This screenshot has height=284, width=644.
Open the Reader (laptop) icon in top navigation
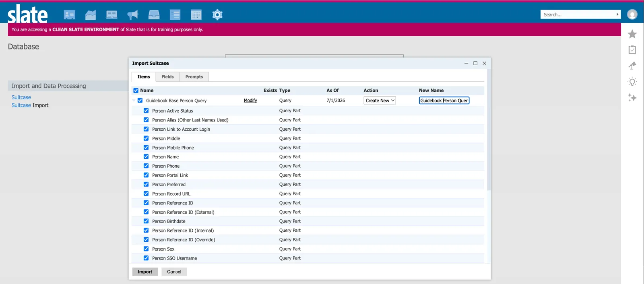[111, 15]
